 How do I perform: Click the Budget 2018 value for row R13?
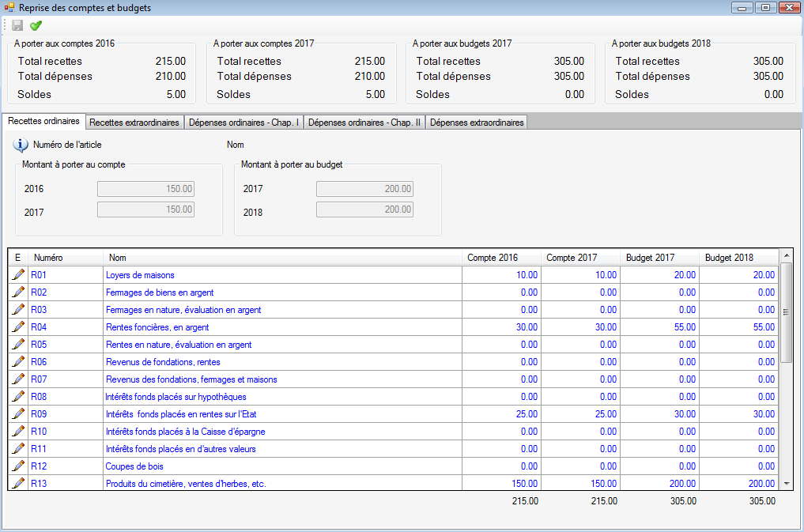739,483
